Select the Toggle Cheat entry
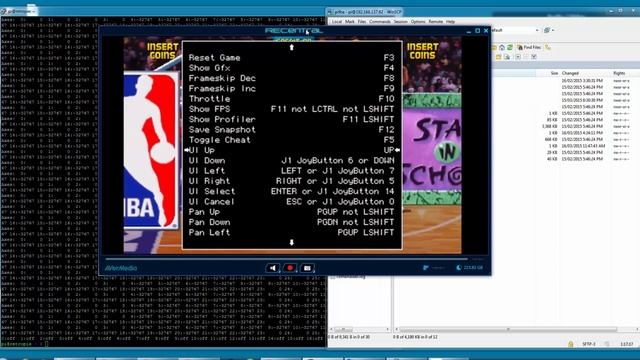 click(291, 140)
